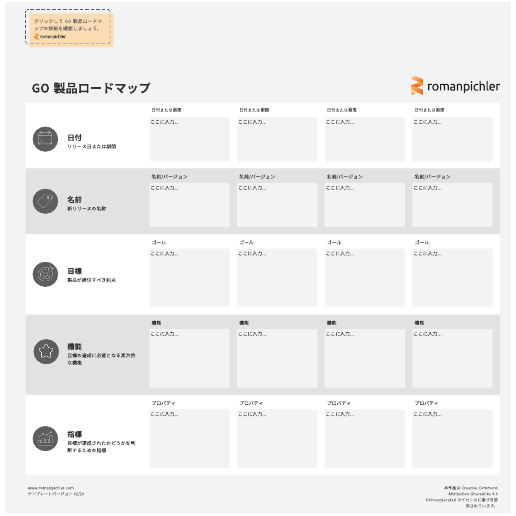Click second プロパティ input box in 指標 row
Screen dimensions: 516x516
click(x=277, y=439)
